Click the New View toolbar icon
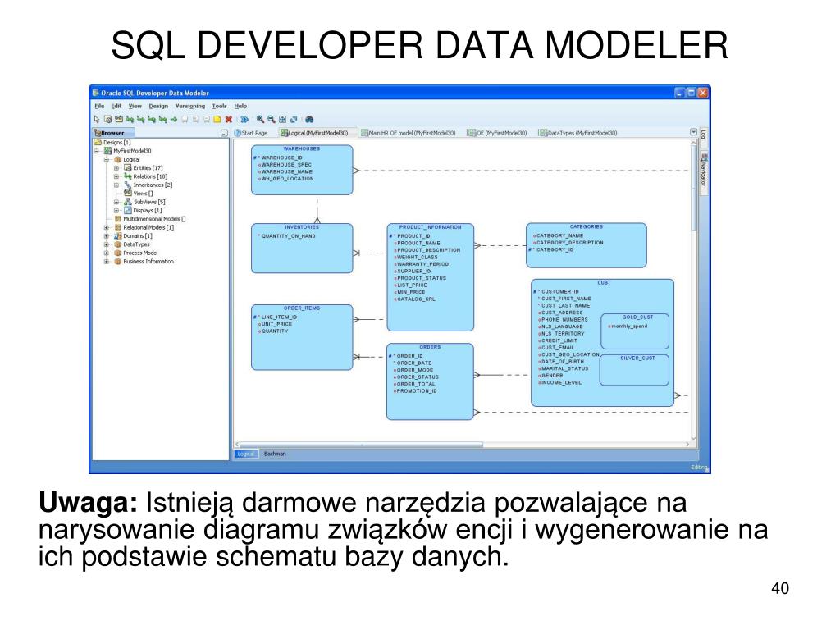Viewport: 840px width, 630px height. point(119,119)
